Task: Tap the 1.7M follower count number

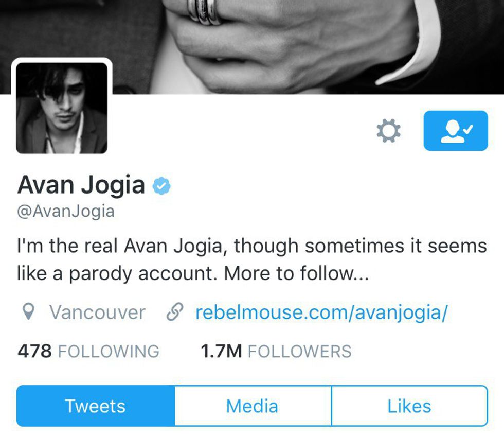Action: pos(221,351)
